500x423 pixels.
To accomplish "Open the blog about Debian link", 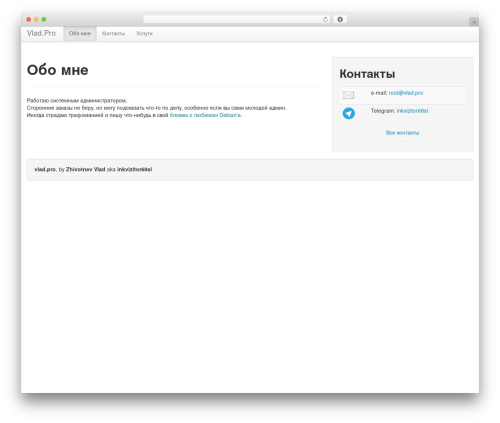I will [x=206, y=115].
